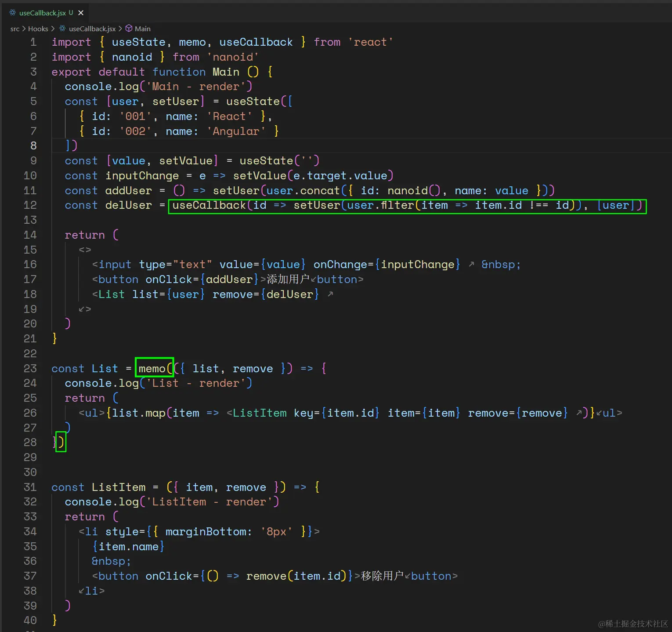Image resolution: width=672 pixels, height=632 pixels.
Task: Click line number 1 in the gutter
Action: (x=33, y=42)
